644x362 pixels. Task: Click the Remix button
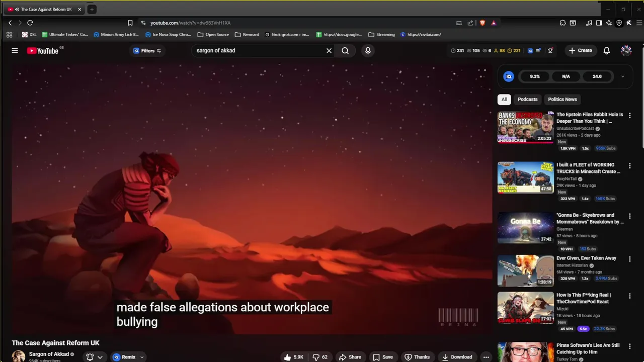[x=124, y=357]
